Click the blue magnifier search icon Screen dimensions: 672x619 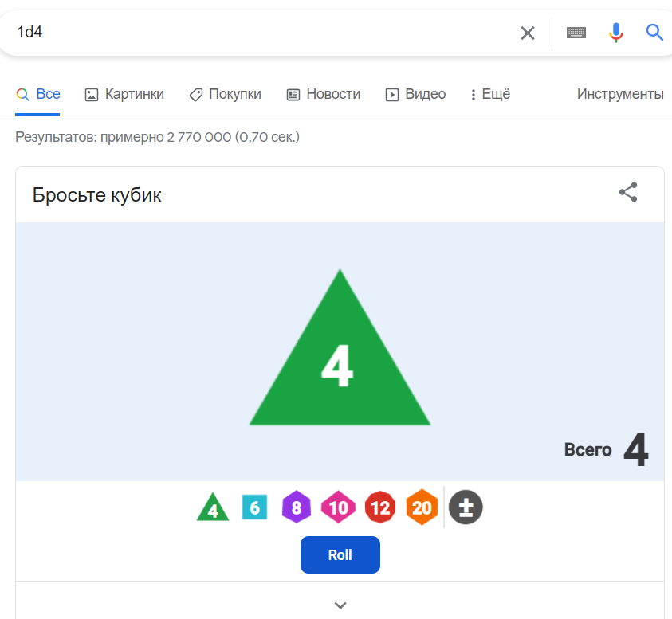654,32
